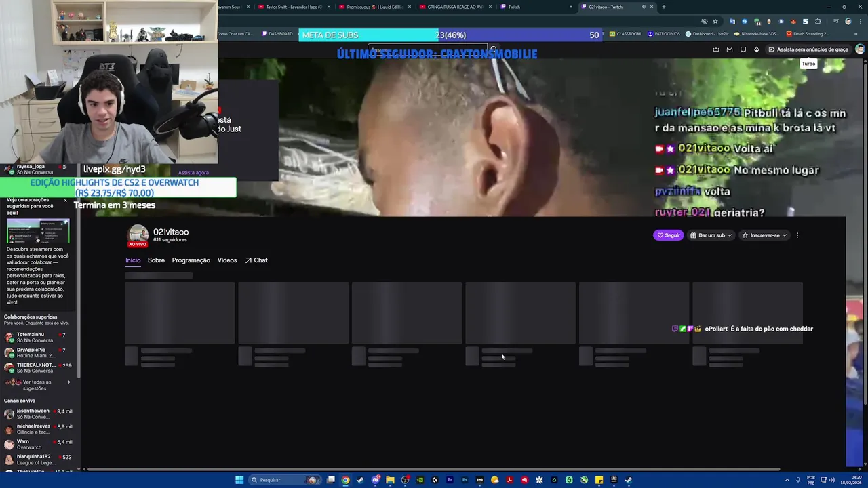Image resolution: width=868 pixels, height=488 pixels.
Task: Open Discord from the taskbar
Action: tap(375, 480)
